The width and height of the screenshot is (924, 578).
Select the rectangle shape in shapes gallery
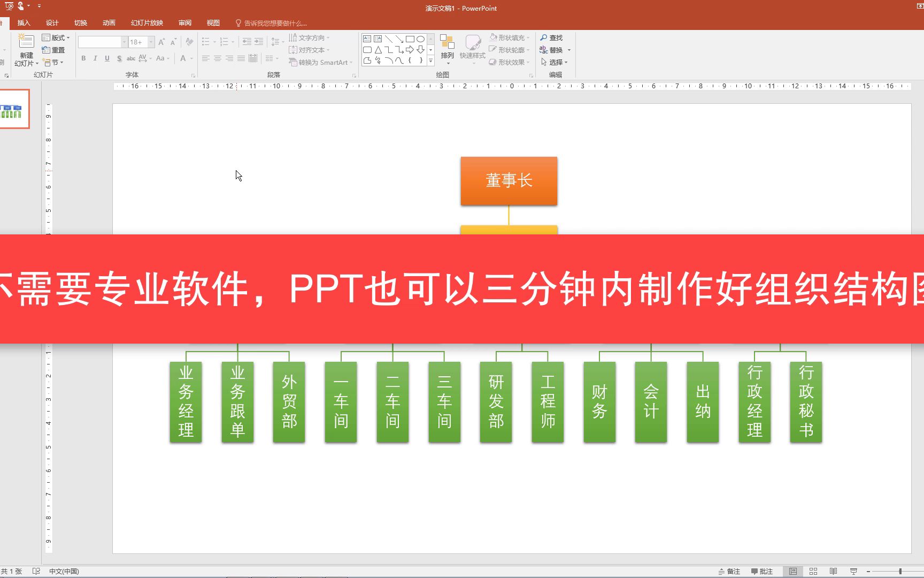tap(410, 39)
